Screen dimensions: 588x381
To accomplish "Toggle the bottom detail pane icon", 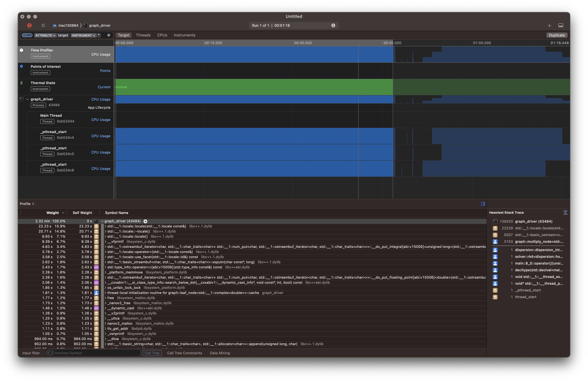I will [561, 25].
